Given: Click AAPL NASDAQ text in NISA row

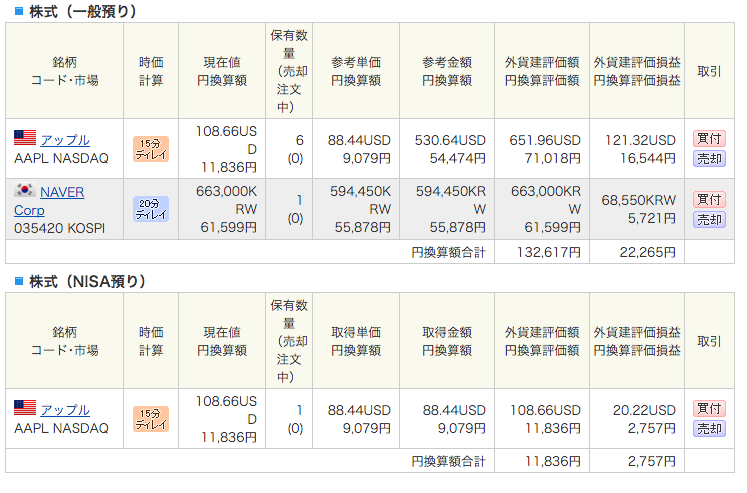Looking at the screenshot, I should tap(61, 428).
